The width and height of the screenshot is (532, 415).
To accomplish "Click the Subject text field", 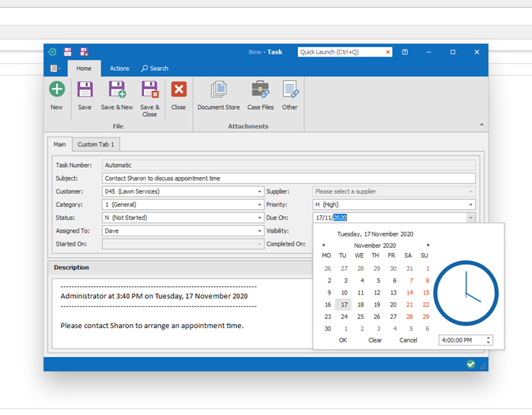I will point(288,179).
